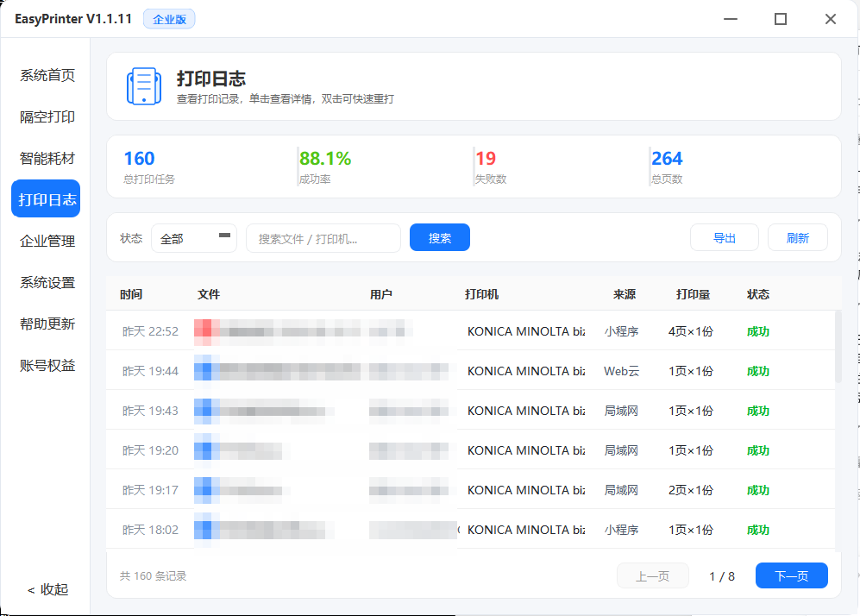Click the print log document icon
Image resolution: width=860 pixels, height=616 pixels.
(144, 86)
